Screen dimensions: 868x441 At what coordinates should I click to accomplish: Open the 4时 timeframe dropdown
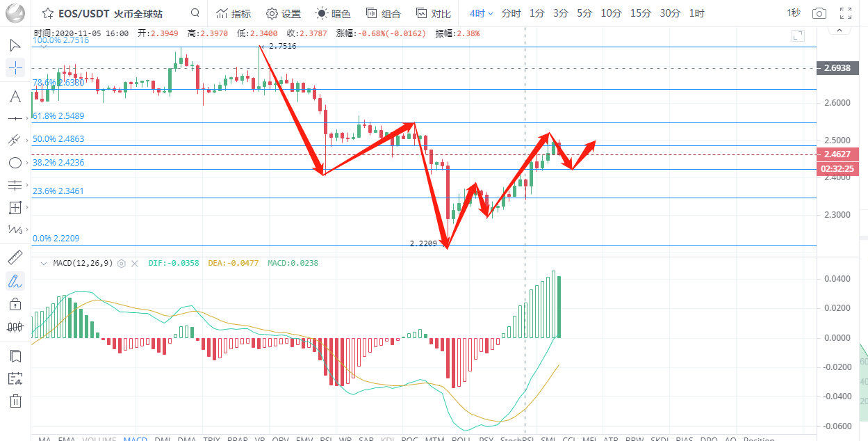coord(481,13)
